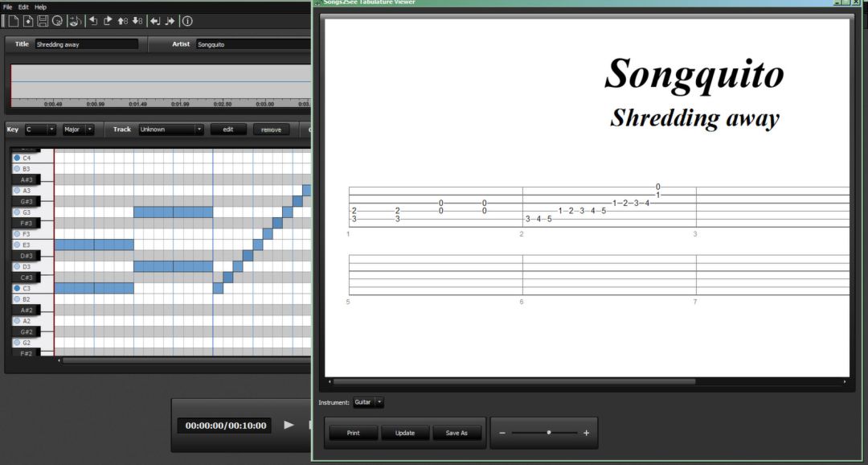Open the info dialog icon
This screenshot has height=465, width=868.
tap(187, 21)
